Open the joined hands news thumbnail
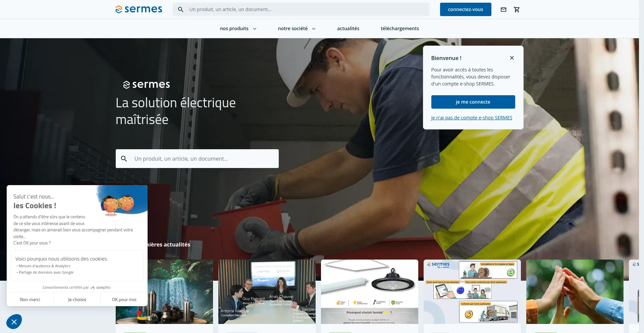 [575, 292]
